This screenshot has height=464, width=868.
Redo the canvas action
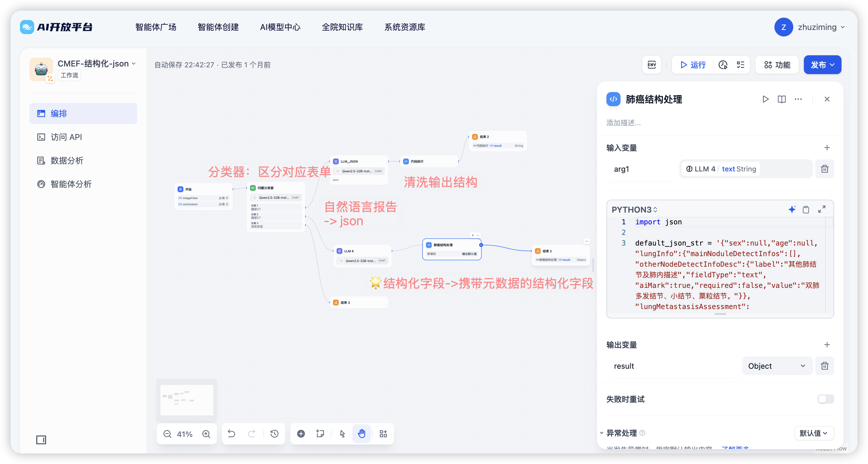point(252,434)
